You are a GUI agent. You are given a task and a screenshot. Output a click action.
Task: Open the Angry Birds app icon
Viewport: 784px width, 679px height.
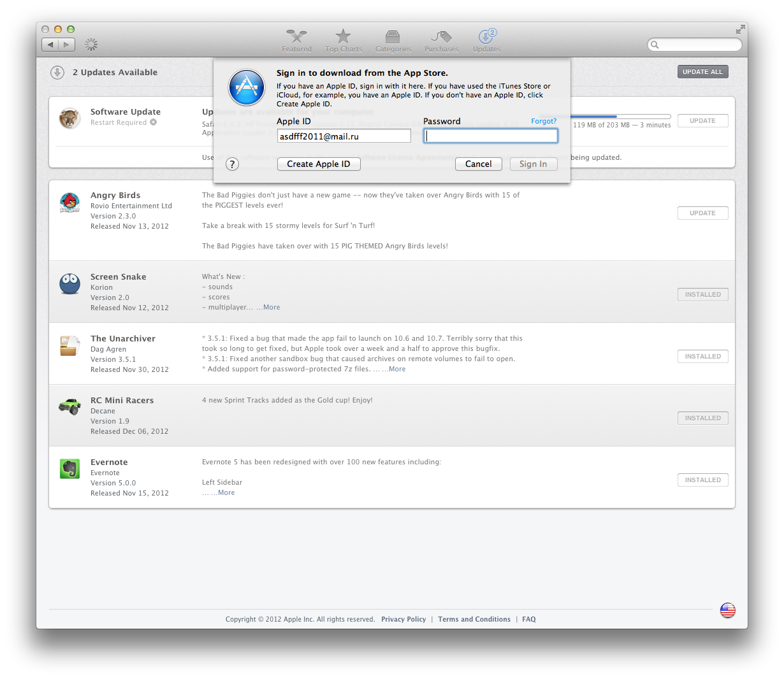point(69,203)
